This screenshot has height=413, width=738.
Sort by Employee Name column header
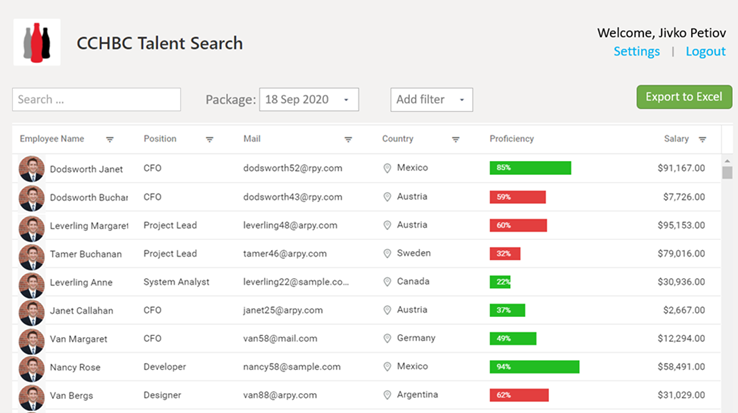52,139
